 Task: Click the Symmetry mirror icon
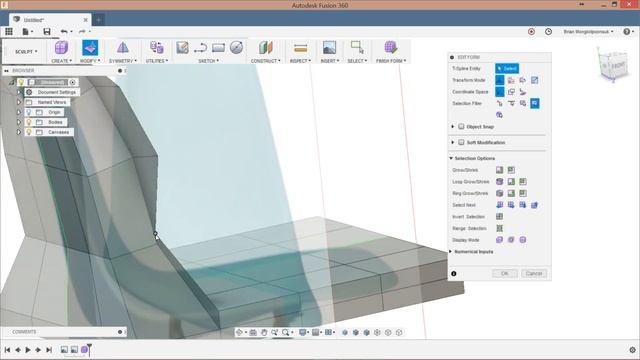pyautogui.click(x=122, y=48)
